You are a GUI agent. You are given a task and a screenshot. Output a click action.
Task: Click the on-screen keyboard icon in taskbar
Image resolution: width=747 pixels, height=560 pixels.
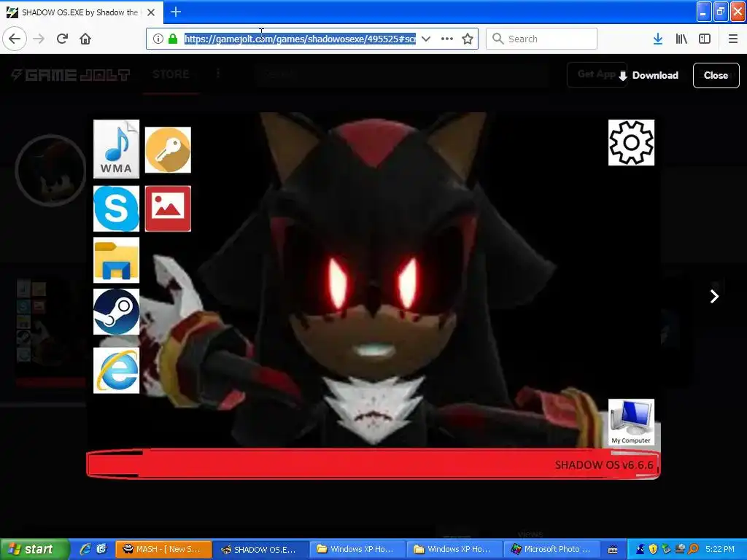[x=613, y=550]
